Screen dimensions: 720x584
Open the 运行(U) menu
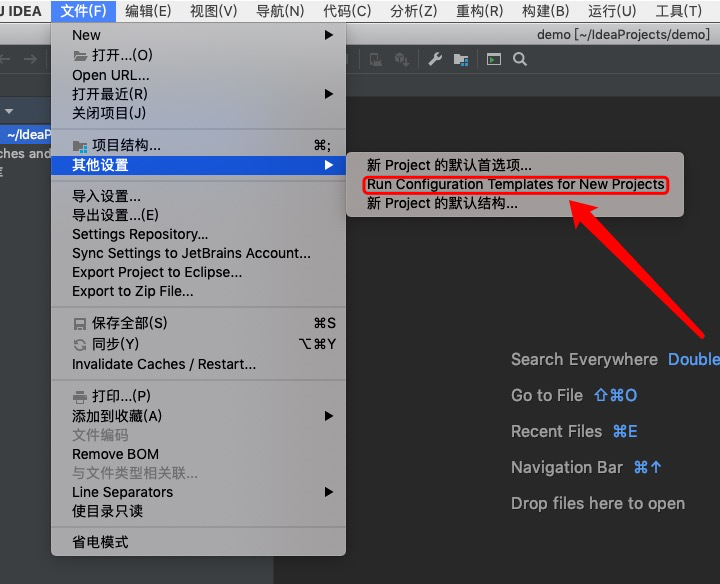click(x=612, y=11)
